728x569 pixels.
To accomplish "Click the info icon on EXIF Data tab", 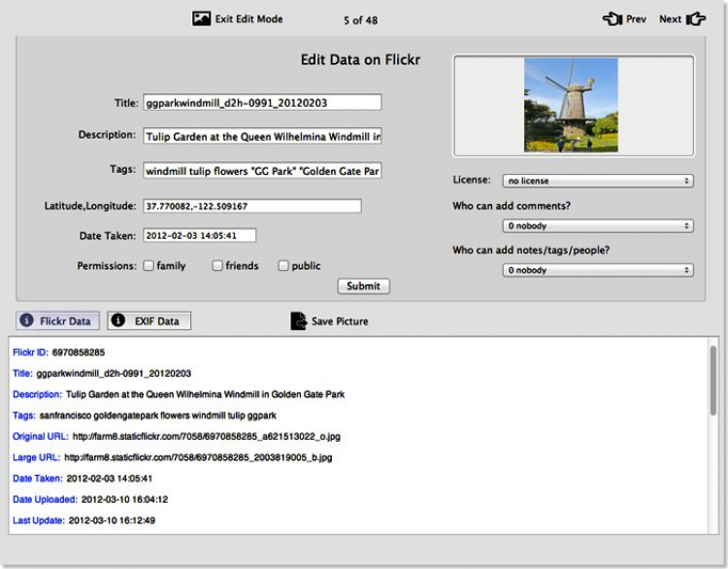I will click(x=117, y=320).
